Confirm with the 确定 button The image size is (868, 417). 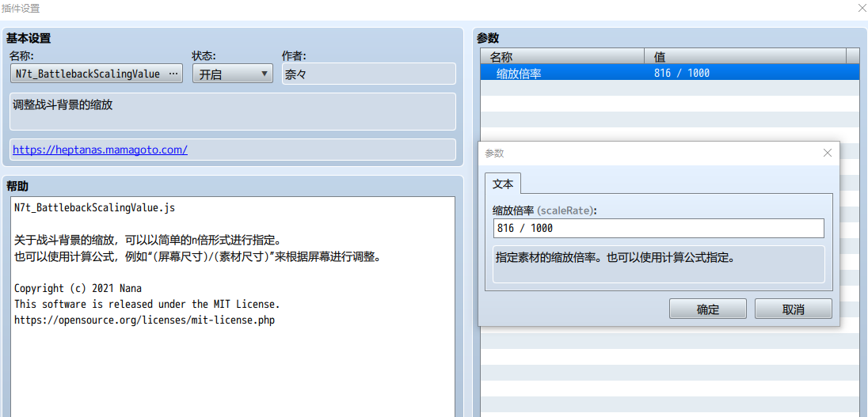coord(707,309)
